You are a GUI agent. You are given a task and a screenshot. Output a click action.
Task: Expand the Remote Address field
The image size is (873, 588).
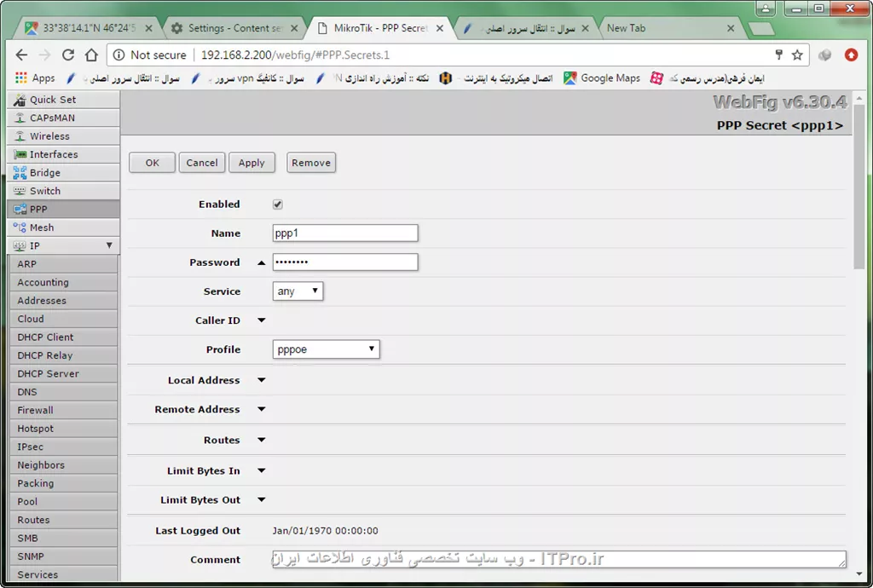pos(261,409)
